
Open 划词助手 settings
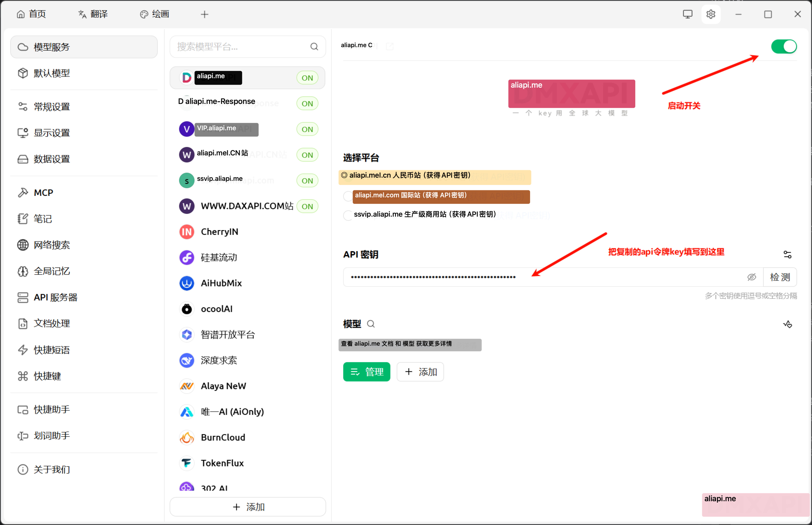[x=84, y=436]
